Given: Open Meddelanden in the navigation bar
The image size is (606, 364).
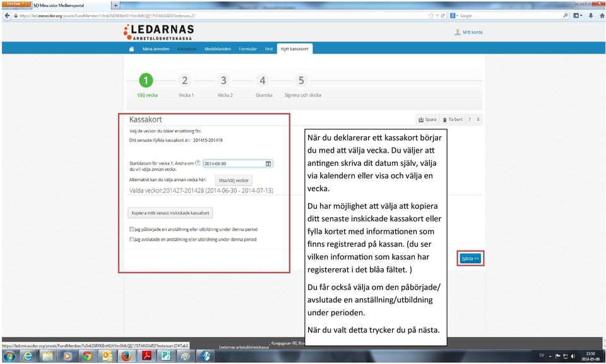Looking at the screenshot, I should (x=218, y=49).
